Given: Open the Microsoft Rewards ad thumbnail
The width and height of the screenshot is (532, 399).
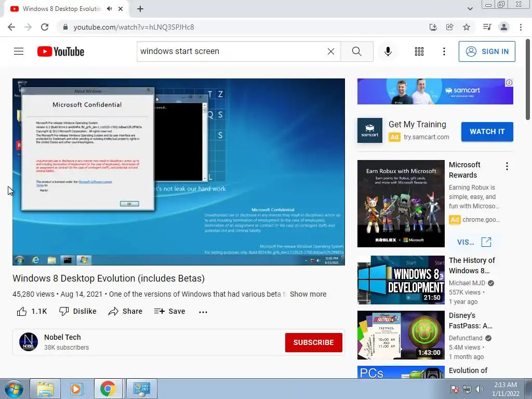Looking at the screenshot, I should click(401, 204).
